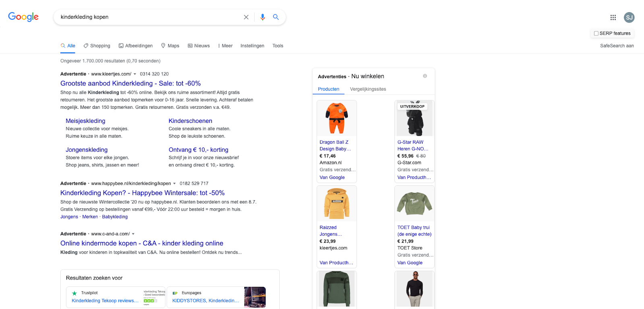Viewport: 644px width, 309px height.
Task: Select the Alle tab
Action: (68, 46)
